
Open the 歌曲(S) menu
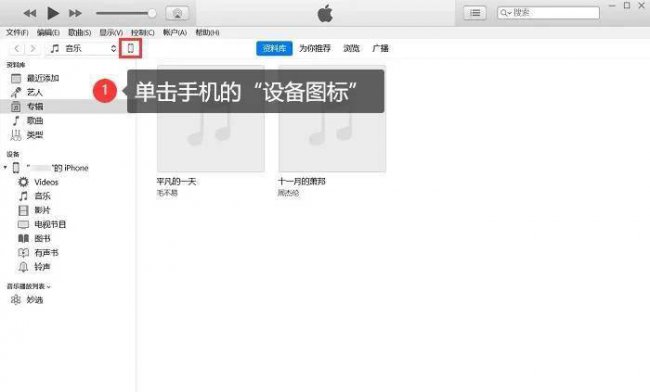coord(80,32)
